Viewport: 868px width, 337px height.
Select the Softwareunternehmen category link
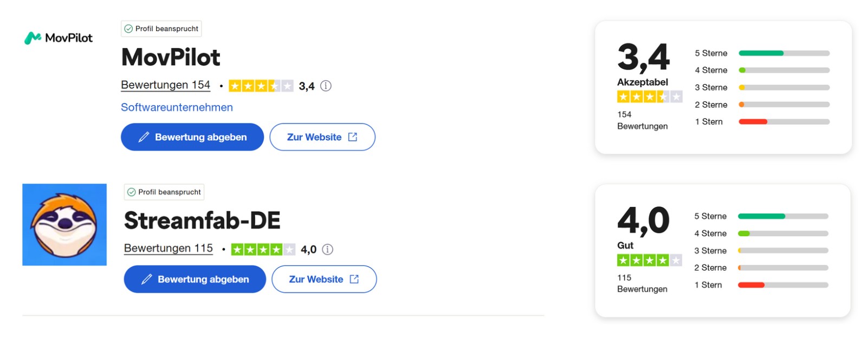176,107
